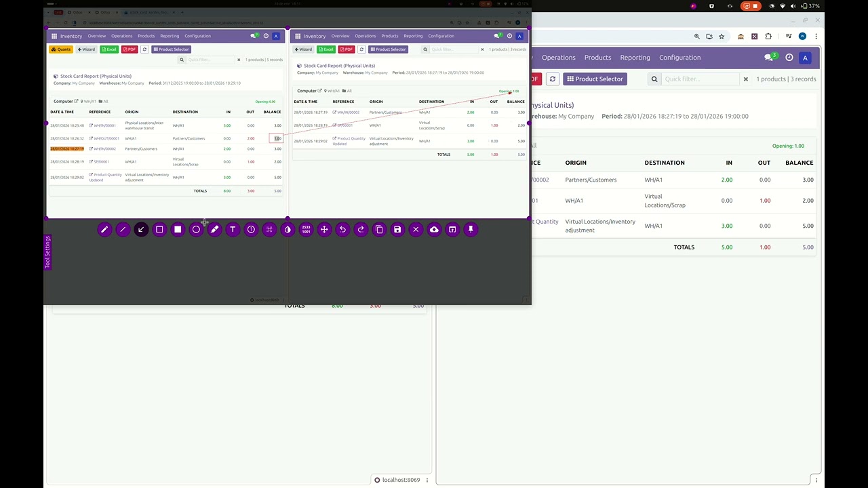Open user avatar A menu in right window

(x=805, y=58)
